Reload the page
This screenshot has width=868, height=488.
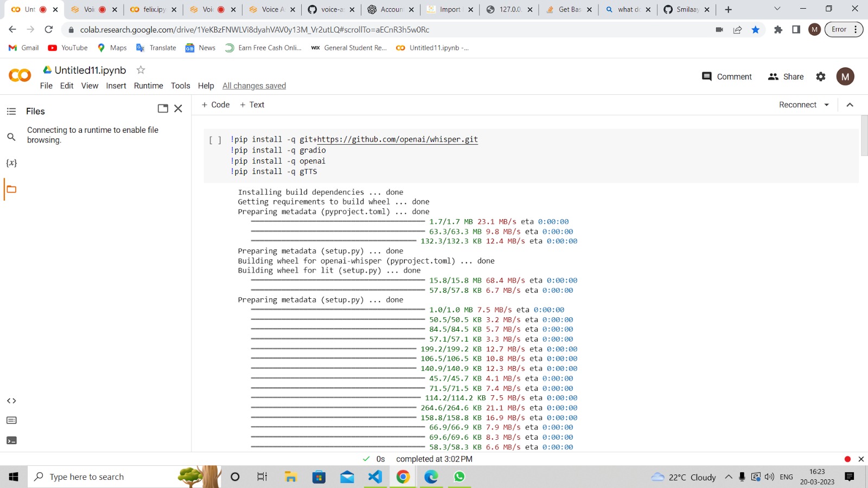pyautogui.click(x=49, y=29)
